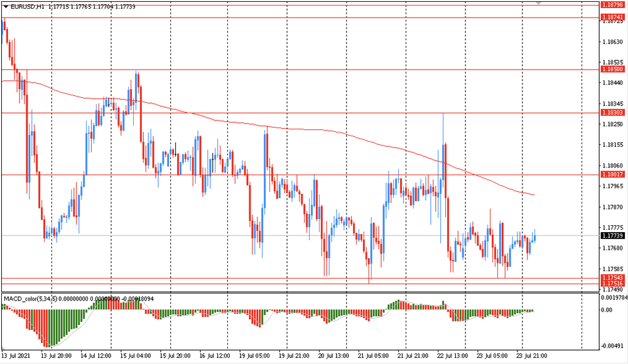Click the 20 Jul 13:00 time label

(333, 356)
